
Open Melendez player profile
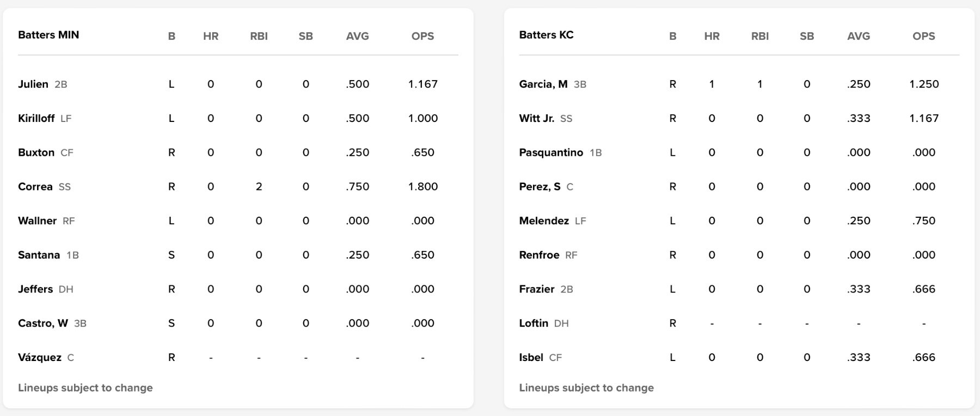543,221
